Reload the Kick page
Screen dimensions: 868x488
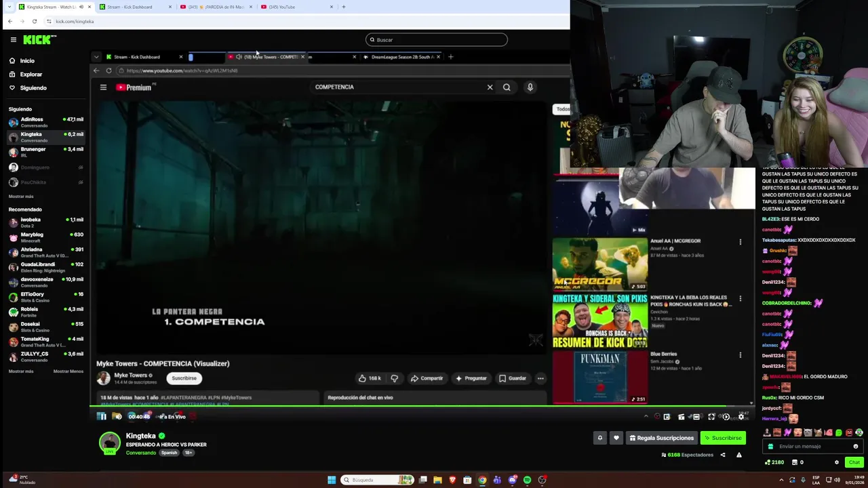coord(35,21)
